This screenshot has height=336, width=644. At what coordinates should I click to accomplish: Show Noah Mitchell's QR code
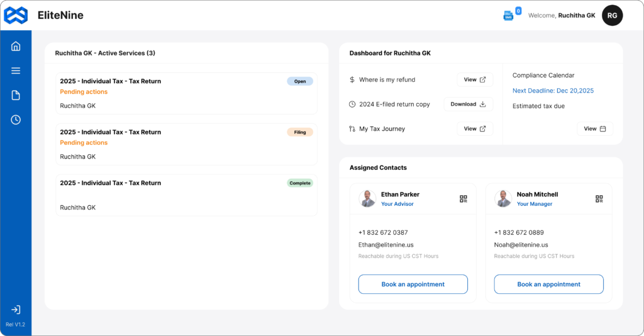(x=599, y=199)
